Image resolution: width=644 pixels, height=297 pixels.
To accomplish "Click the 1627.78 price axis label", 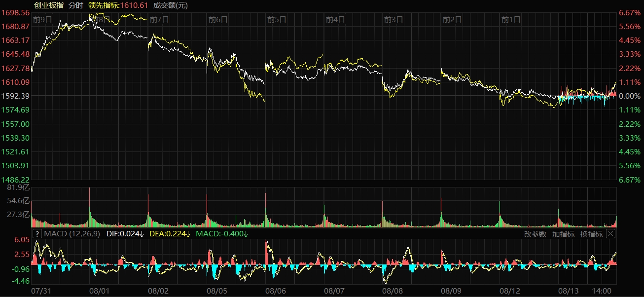I will tap(16, 68).
